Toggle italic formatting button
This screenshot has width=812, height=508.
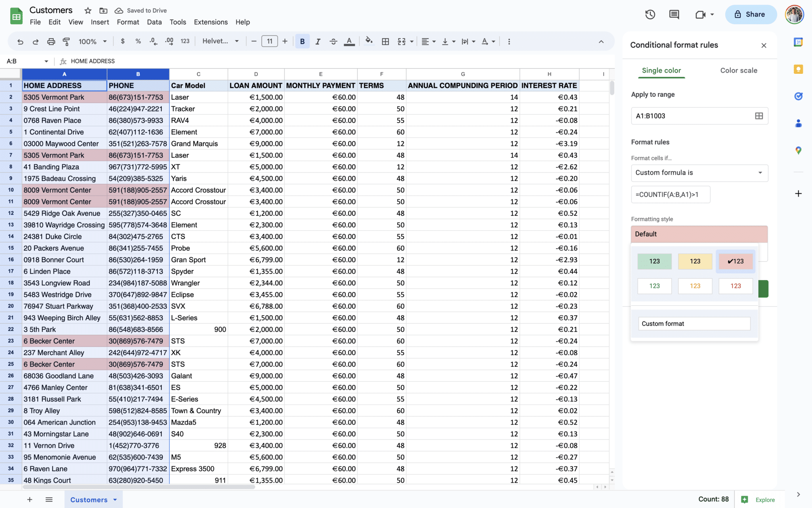(318, 41)
